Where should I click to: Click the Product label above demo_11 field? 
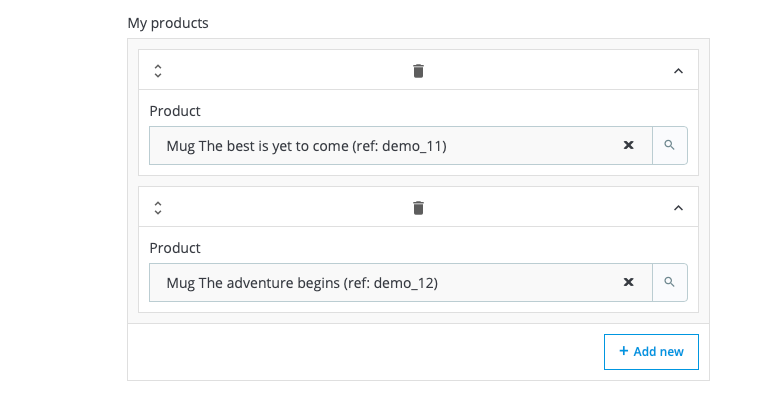coord(175,111)
